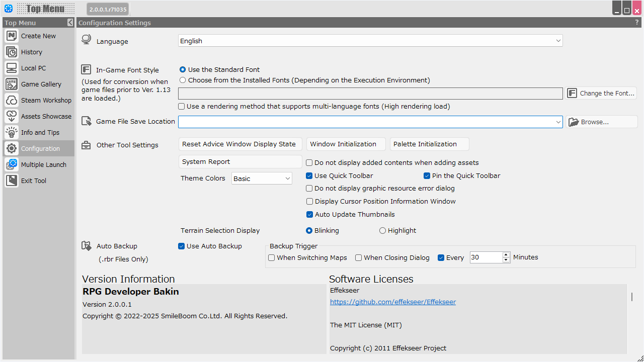Open the History clock icon
Viewport: 644px width, 362px height.
click(x=12, y=52)
